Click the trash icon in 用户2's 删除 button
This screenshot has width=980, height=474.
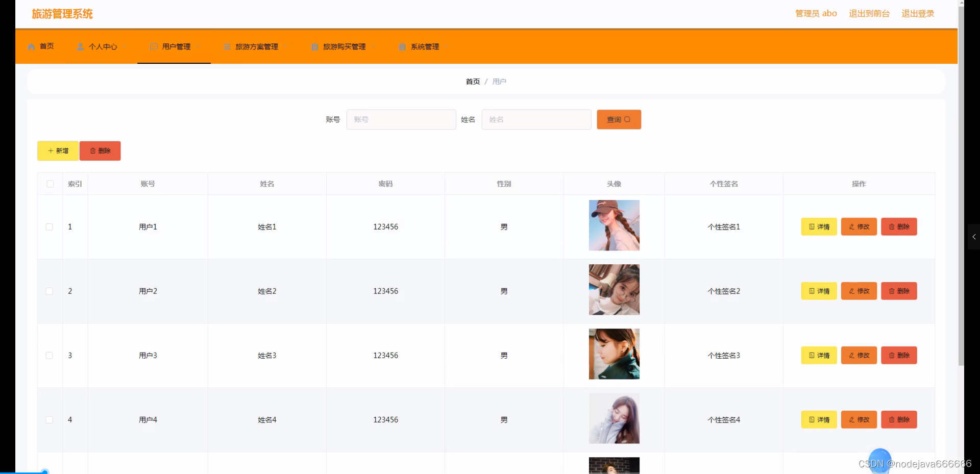coord(892,291)
